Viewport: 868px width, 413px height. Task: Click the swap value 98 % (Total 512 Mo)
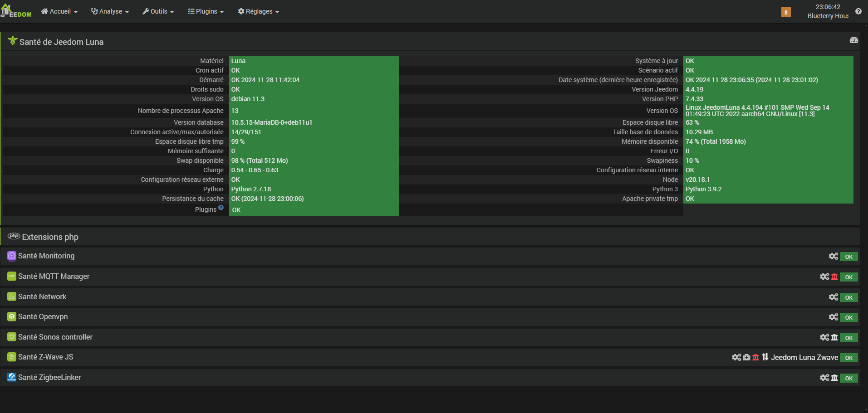pyautogui.click(x=260, y=160)
